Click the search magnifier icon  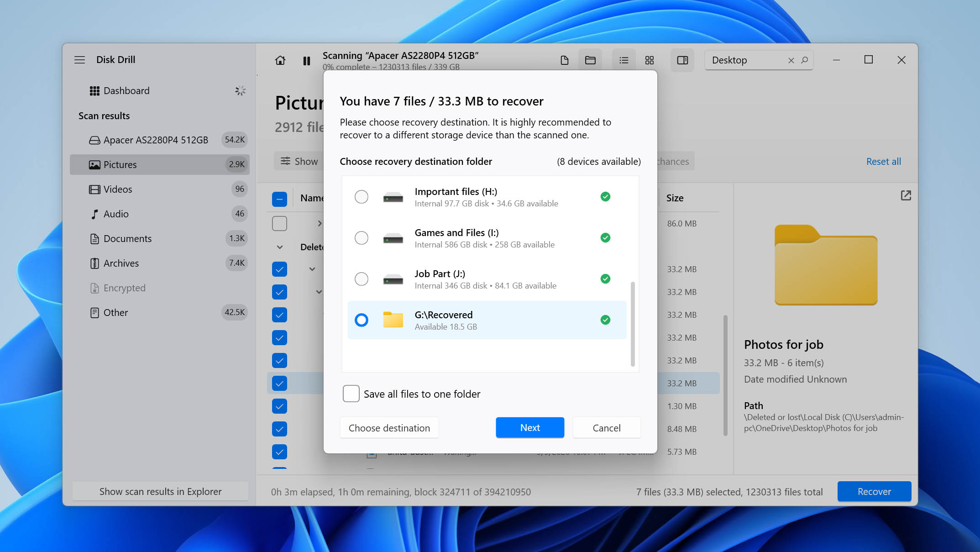(x=805, y=60)
